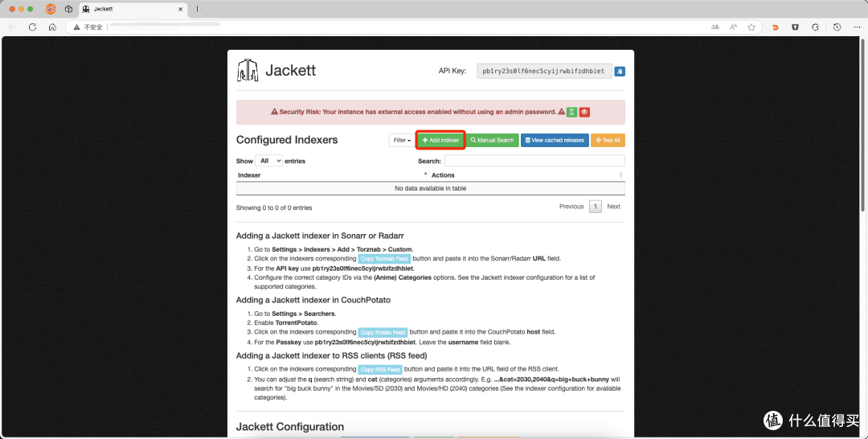
Task: Reload the page with the refresh icon
Action: point(33,27)
